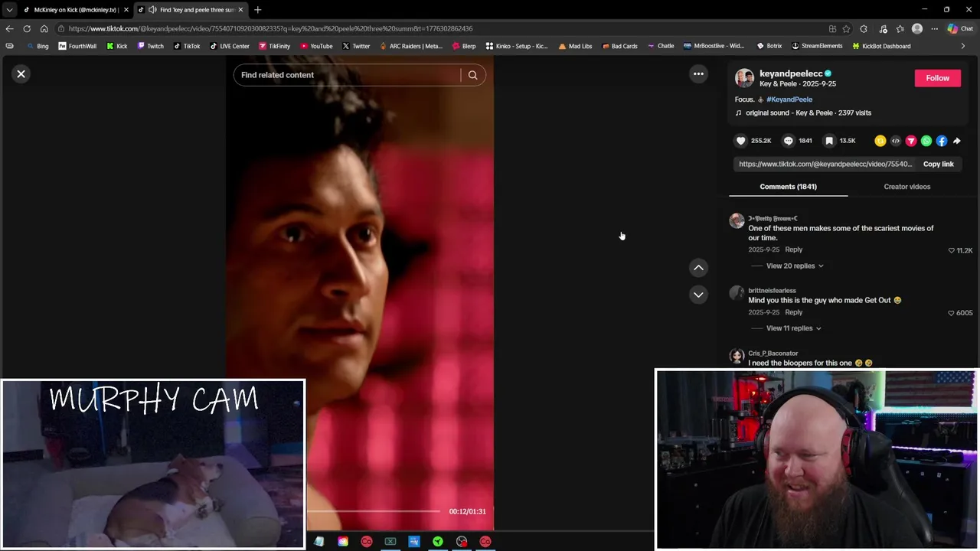Seek in the video progress bar

(374, 511)
